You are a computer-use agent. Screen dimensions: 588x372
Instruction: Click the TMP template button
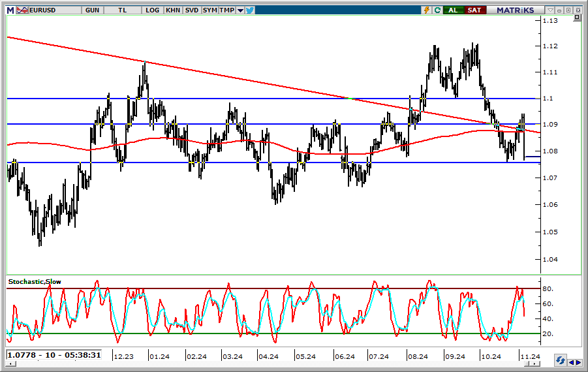(x=227, y=10)
